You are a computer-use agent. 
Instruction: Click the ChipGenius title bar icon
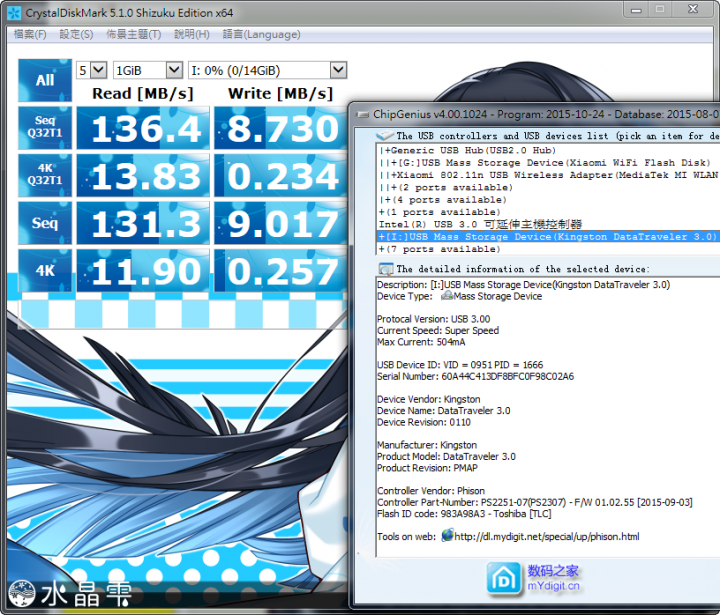[x=363, y=114]
